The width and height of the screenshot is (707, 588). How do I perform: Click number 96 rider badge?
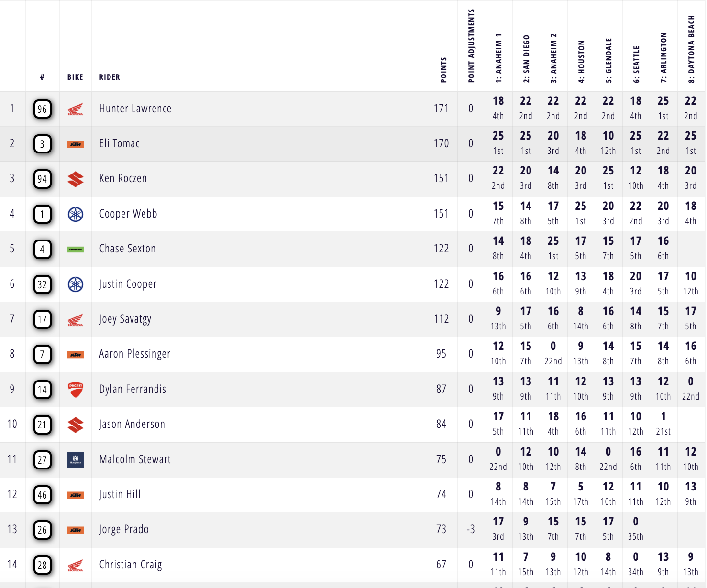(43, 109)
